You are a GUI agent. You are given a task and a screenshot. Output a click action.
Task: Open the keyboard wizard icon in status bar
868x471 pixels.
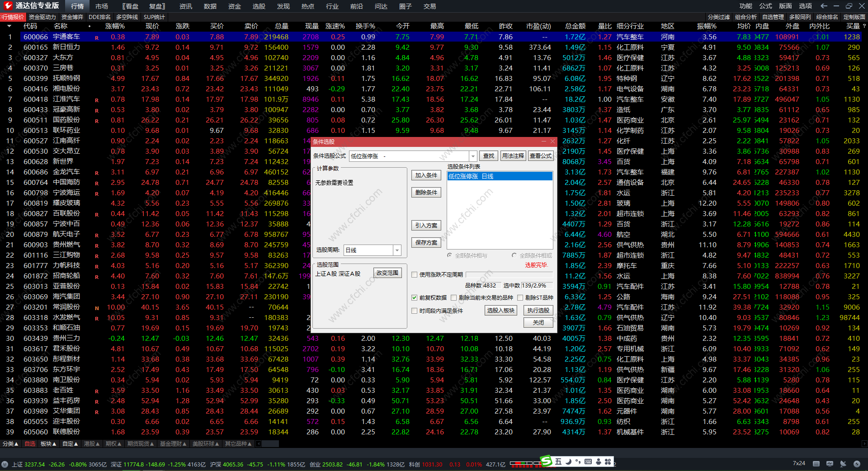(x=816, y=464)
